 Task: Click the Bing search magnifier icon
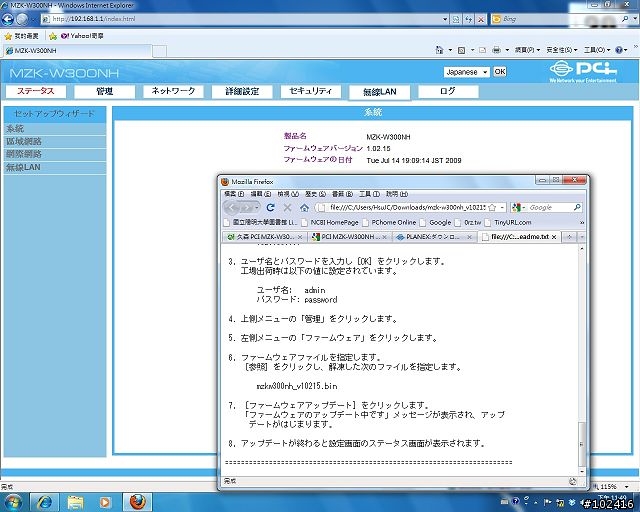[625, 19]
